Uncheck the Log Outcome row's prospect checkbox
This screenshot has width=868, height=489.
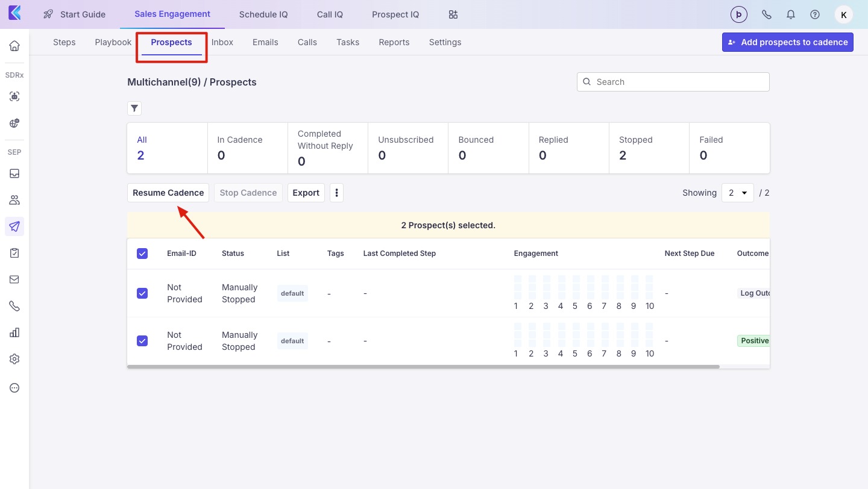coord(142,293)
